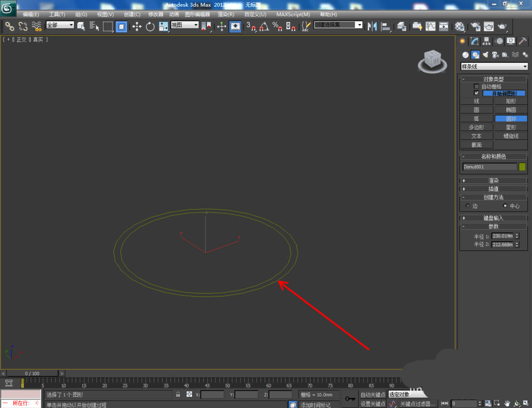Click the 星形 shape button
Image resolution: width=532 pixels, height=408 pixels.
[511, 127]
